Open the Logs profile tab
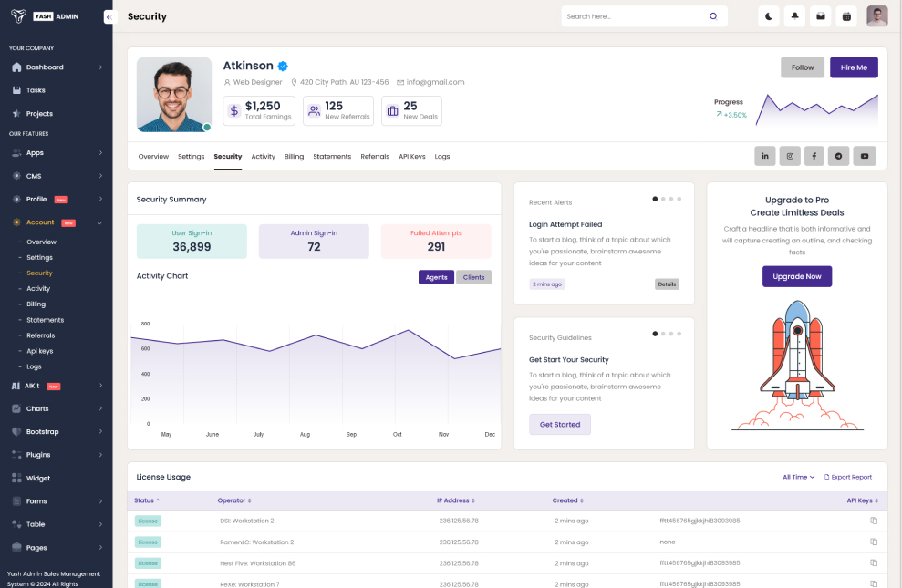Screen dimensions: 902x588 click(x=441, y=156)
